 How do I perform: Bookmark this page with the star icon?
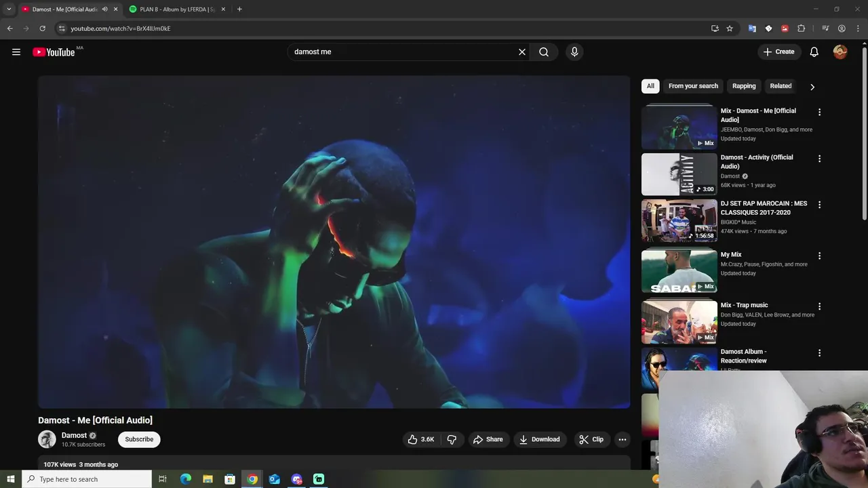[x=730, y=28]
